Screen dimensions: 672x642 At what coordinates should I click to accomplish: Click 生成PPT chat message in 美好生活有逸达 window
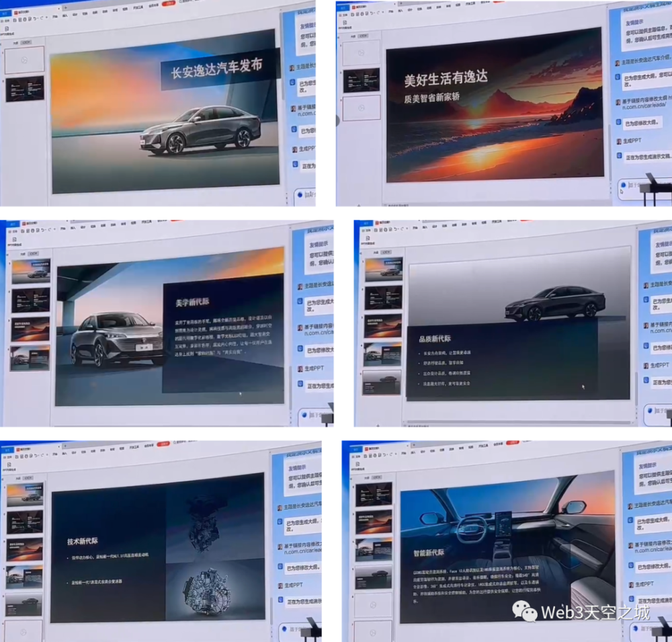tap(632, 141)
